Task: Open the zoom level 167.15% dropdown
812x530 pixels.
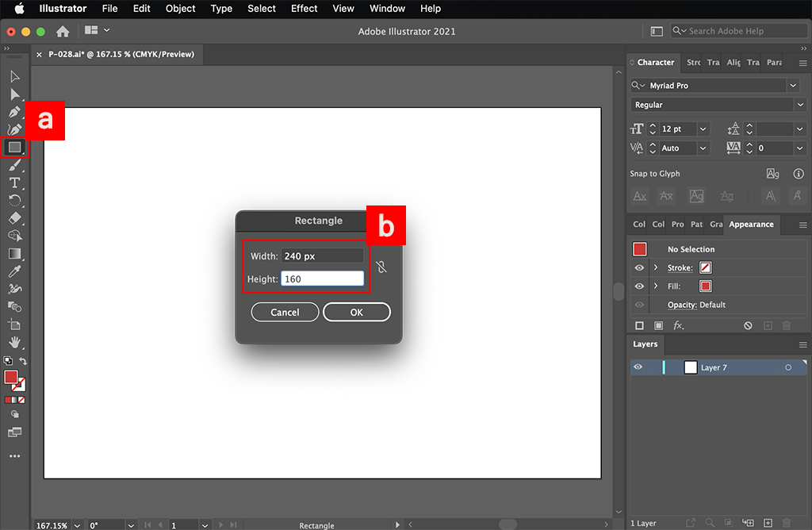Action: pyautogui.click(x=77, y=525)
